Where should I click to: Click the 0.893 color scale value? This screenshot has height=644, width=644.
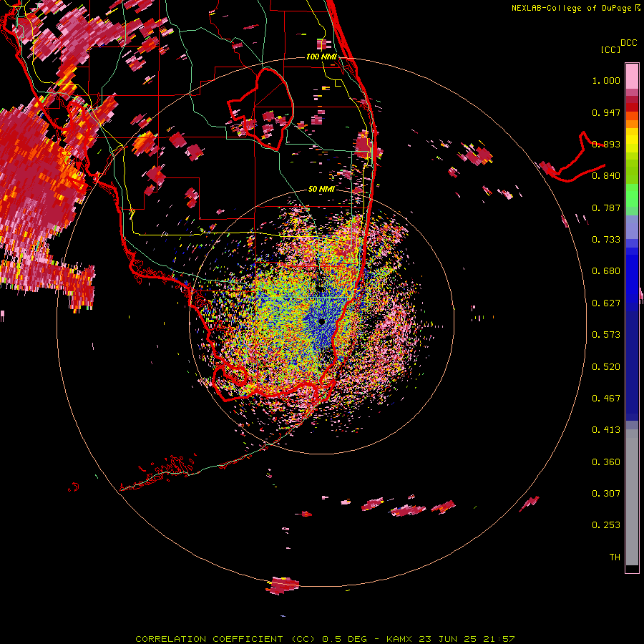click(x=606, y=144)
